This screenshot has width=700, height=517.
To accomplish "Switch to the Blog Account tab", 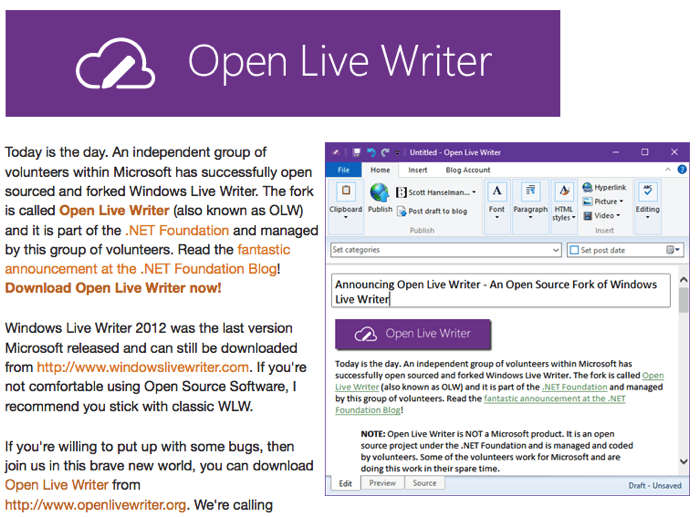I will coord(468,170).
